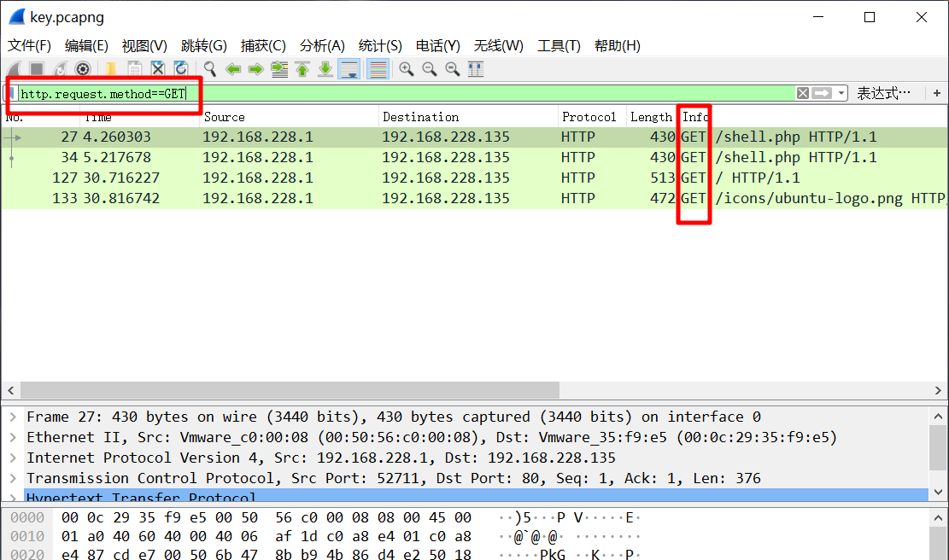Expand Transmission Control Protocol details
The width and height of the screenshot is (949, 560).
13,478
